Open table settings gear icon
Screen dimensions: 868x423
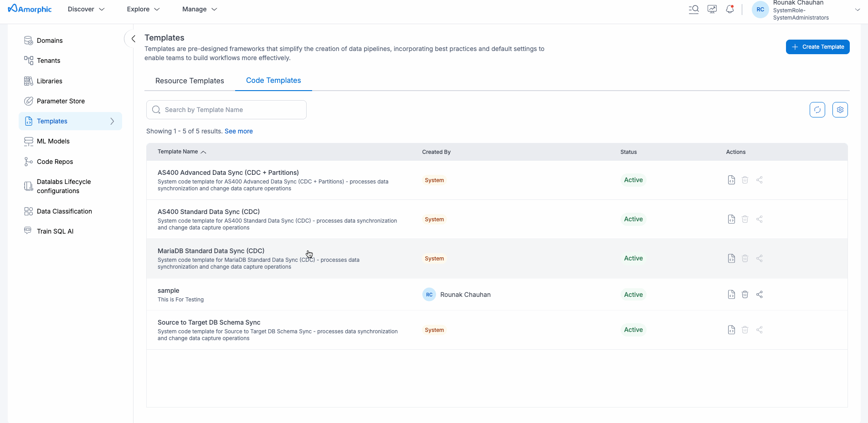pos(840,110)
